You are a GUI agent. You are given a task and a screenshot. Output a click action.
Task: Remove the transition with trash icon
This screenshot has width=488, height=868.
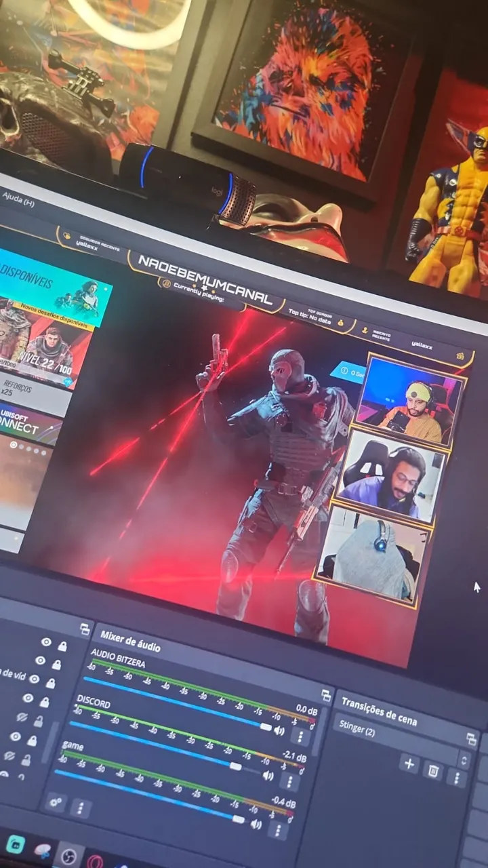433,770
